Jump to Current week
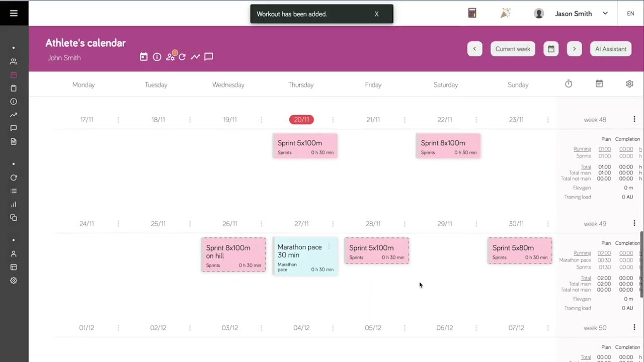 513,49
